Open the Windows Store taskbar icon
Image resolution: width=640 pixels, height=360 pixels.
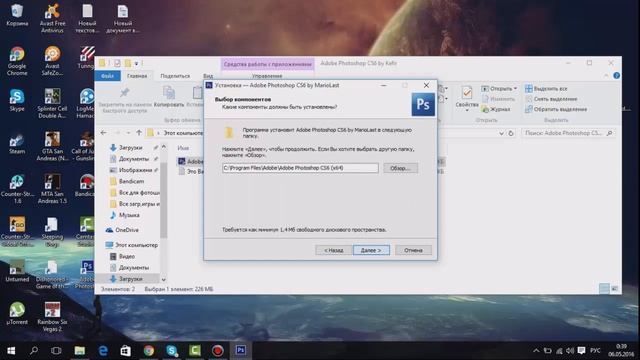tap(126, 351)
